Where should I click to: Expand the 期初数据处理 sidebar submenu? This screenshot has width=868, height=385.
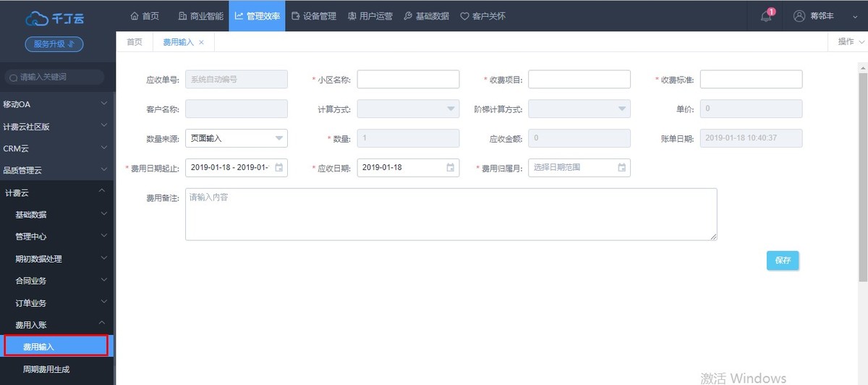tap(57, 259)
